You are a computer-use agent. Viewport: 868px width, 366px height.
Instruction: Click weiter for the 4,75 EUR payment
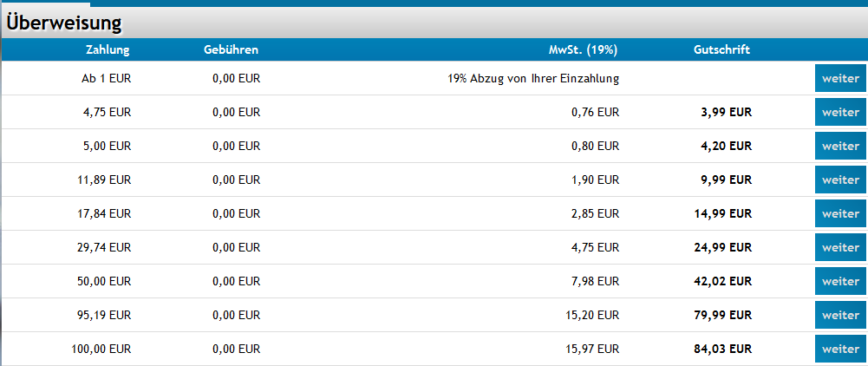[x=840, y=112]
